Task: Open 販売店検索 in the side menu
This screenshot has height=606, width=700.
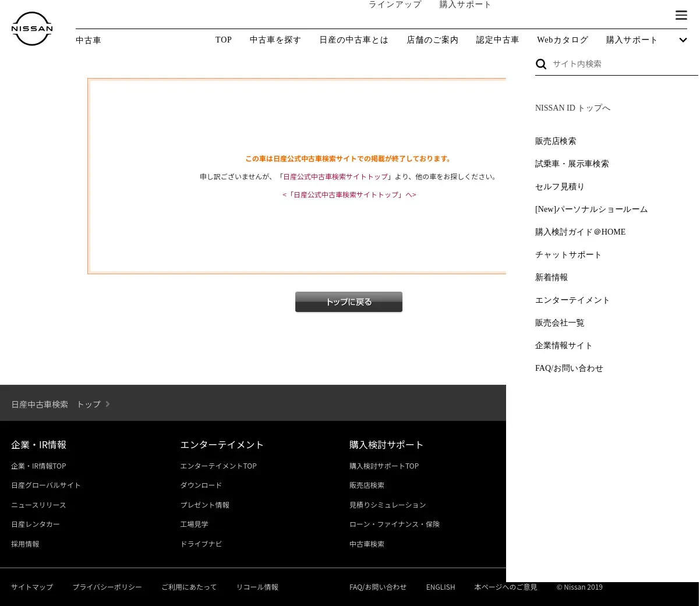Action: pyautogui.click(x=556, y=141)
